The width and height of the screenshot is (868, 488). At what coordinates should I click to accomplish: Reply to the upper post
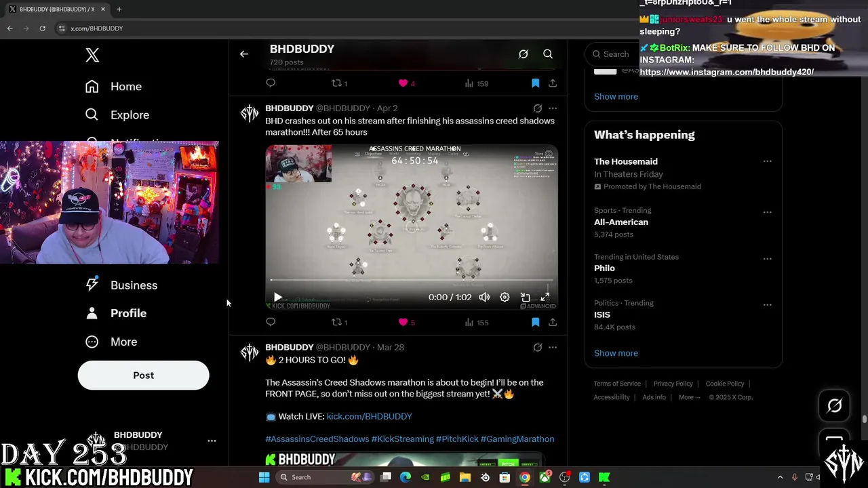tap(271, 83)
